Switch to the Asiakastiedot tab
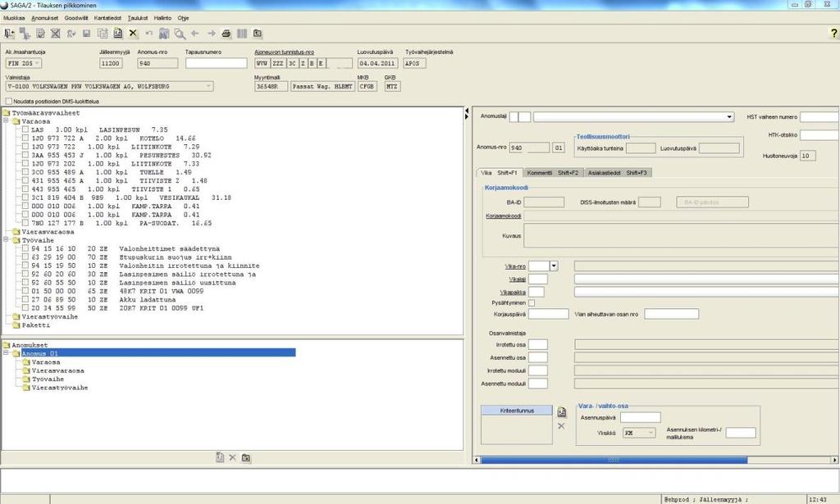Viewport: 840px width, 504px height. tap(617, 173)
